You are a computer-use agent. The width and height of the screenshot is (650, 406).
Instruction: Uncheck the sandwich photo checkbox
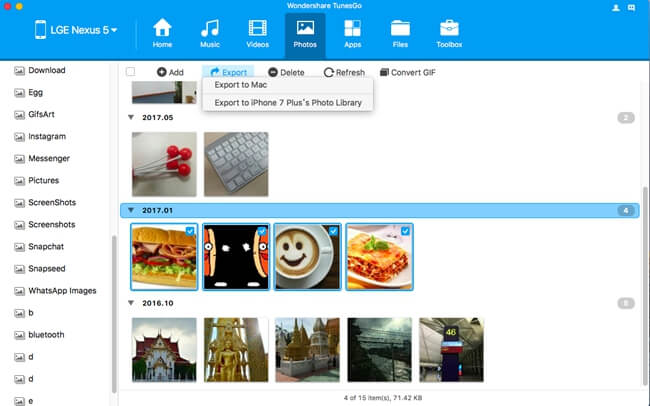pos(190,231)
